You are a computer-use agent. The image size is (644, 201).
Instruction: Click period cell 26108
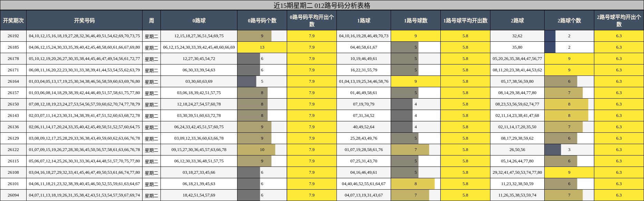[13, 172]
